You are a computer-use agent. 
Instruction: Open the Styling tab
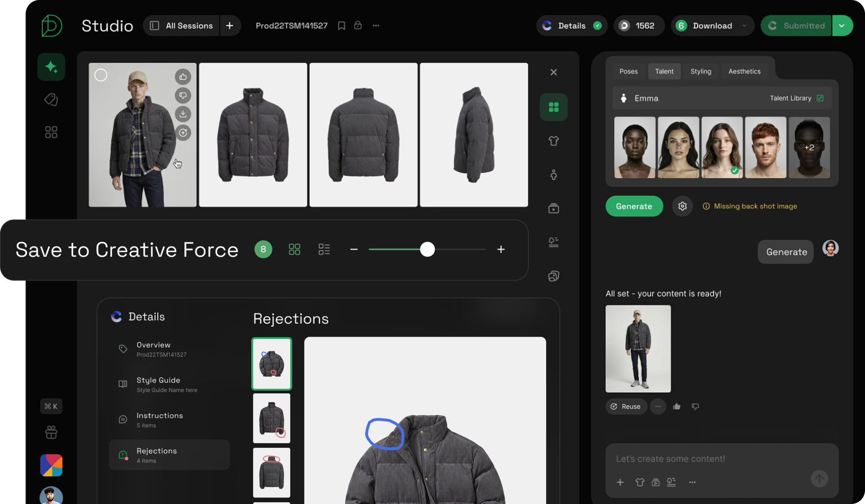[x=701, y=71]
